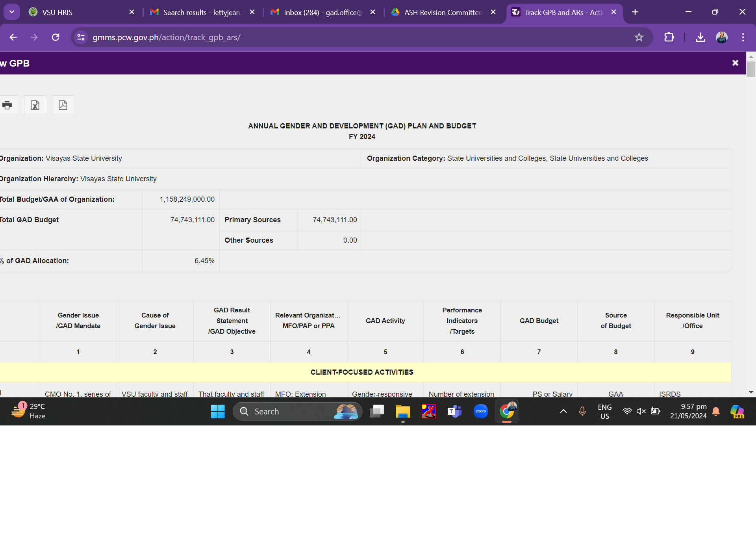This screenshot has height=533, width=756.
Task: Export the GPB report to Excel
Action: [x=35, y=105]
